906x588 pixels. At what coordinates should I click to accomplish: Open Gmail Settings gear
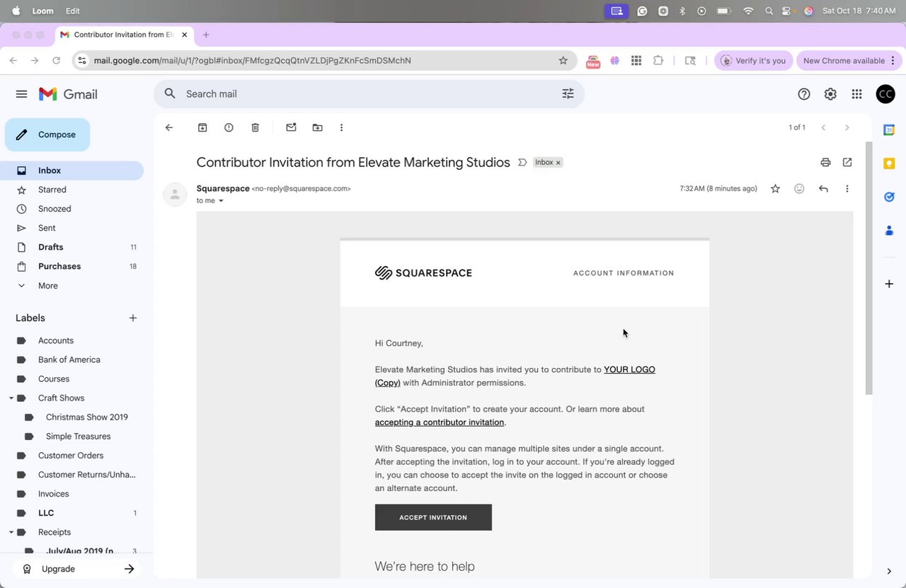pyautogui.click(x=830, y=94)
